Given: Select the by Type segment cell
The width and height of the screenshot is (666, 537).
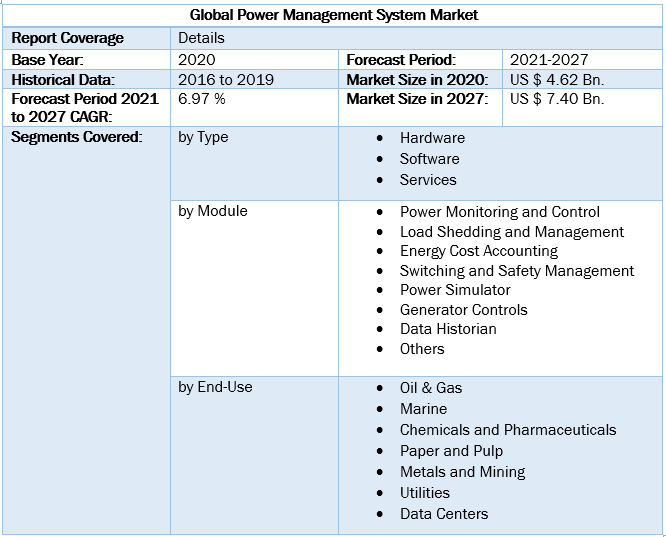Looking at the screenshot, I should click(x=203, y=137).
